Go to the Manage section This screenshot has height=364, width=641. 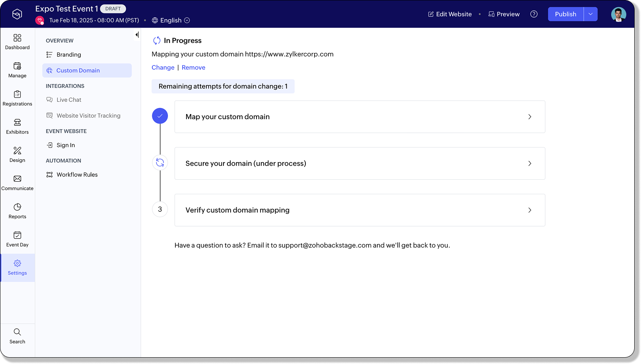17,70
